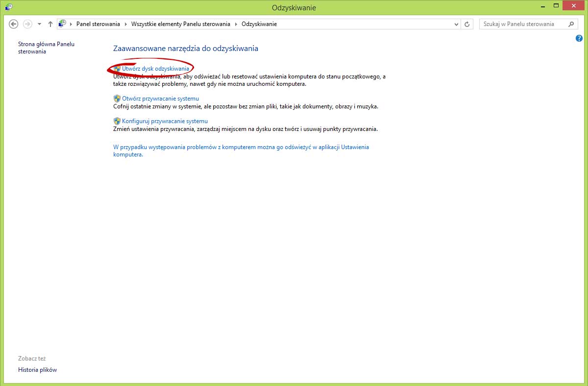The image size is (588, 386).
Task: Click shield icon beside 'Otwórz przywracanie systemu'
Action: pyautogui.click(x=117, y=99)
